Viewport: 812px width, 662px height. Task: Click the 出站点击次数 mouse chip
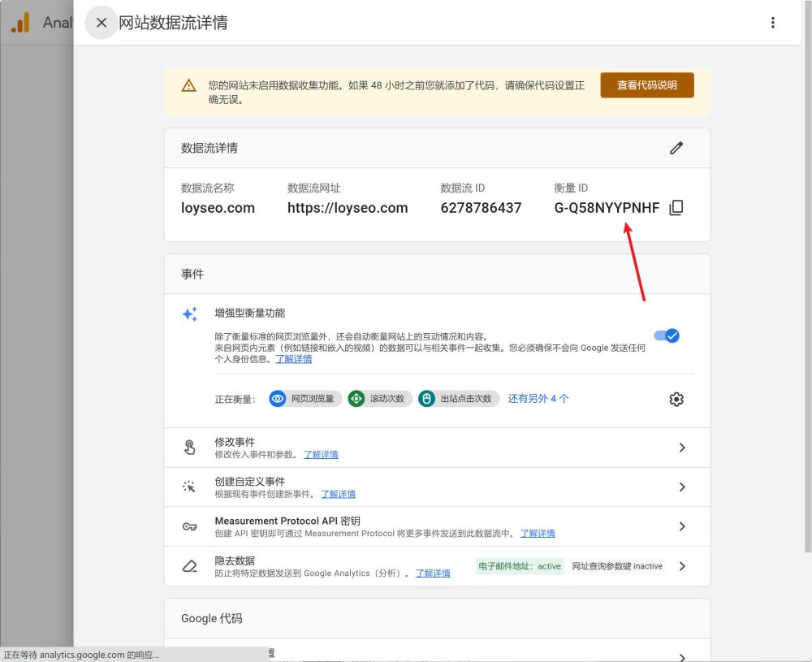(459, 398)
